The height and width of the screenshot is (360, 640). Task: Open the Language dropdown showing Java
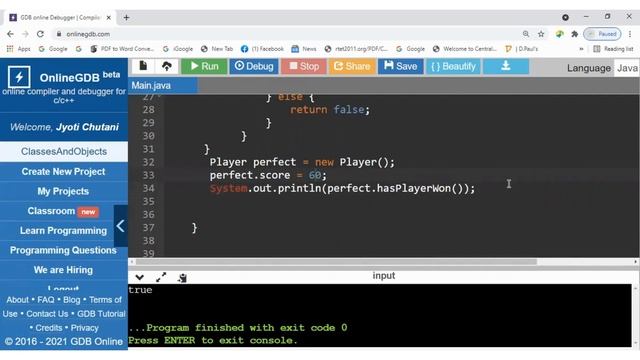pos(627,68)
